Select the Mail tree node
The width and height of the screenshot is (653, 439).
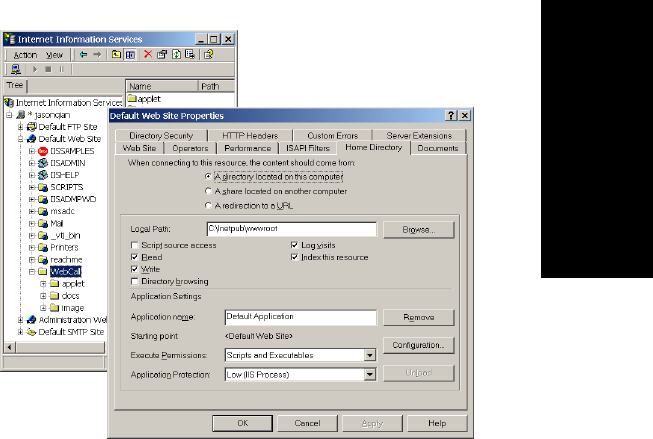[57, 223]
